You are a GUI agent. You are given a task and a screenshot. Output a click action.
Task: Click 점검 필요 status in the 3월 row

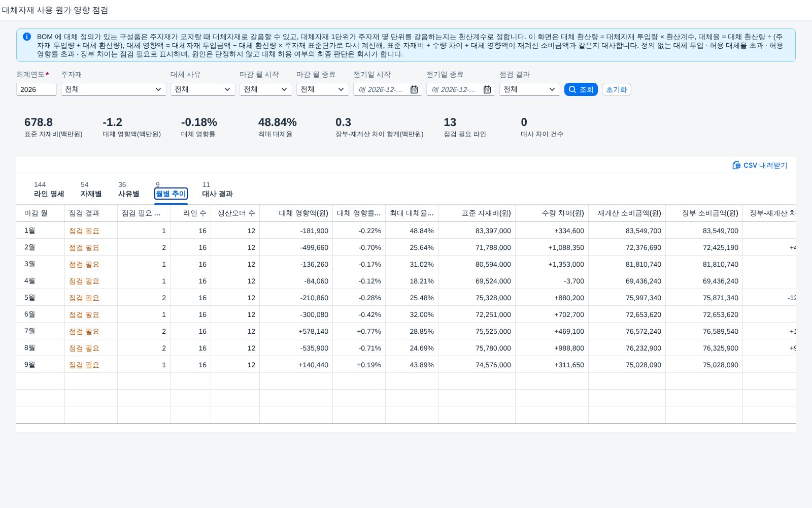84,264
